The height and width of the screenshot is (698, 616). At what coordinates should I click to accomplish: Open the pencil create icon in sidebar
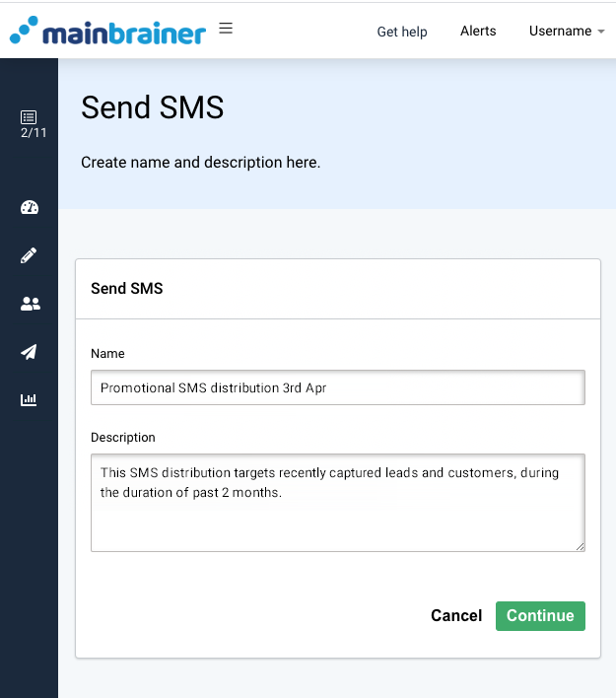pyautogui.click(x=30, y=255)
